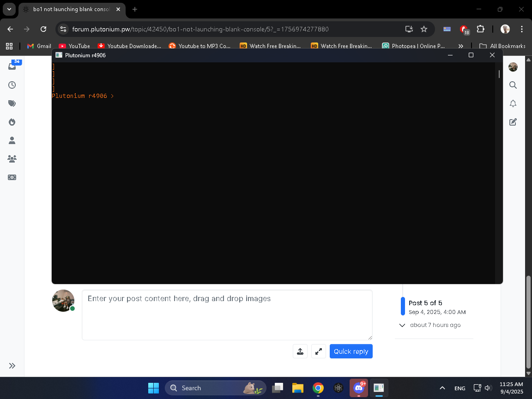Image resolution: width=532 pixels, height=399 pixels.
Task: Open the apps grid in bookmarks bar
Action: [x=9, y=46]
